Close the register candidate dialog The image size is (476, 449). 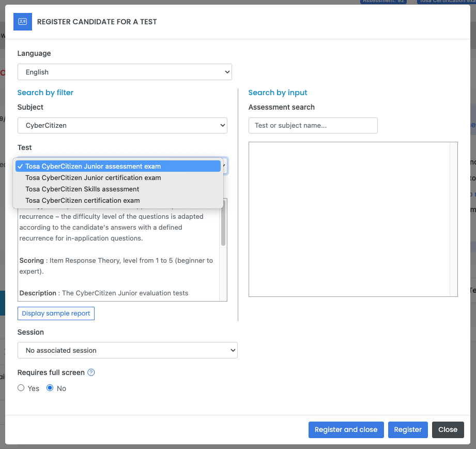click(448, 429)
